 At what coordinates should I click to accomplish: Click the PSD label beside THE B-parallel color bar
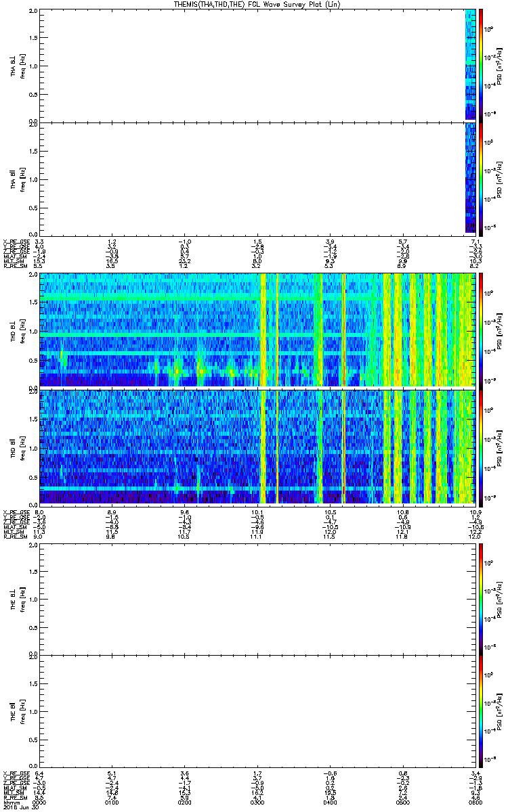(500, 710)
